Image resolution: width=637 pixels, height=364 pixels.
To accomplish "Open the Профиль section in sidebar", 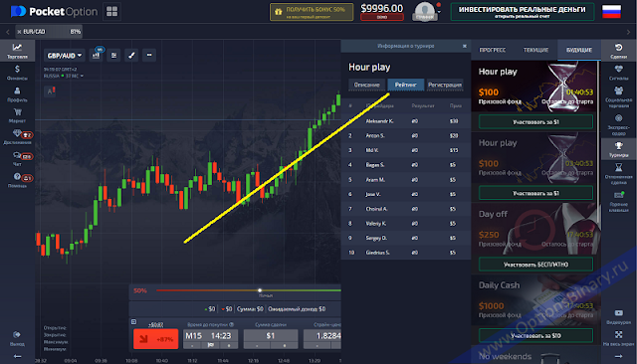I will (17, 94).
